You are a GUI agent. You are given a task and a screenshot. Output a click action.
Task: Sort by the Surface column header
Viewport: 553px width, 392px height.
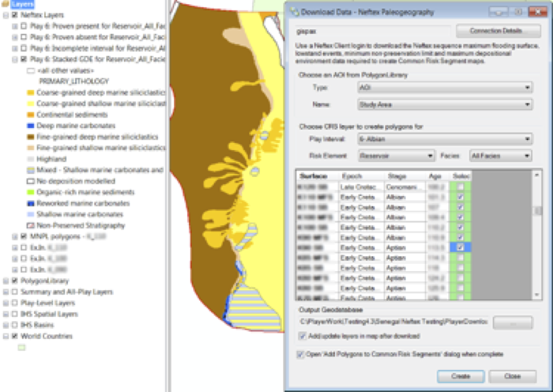(x=317, y=176)
